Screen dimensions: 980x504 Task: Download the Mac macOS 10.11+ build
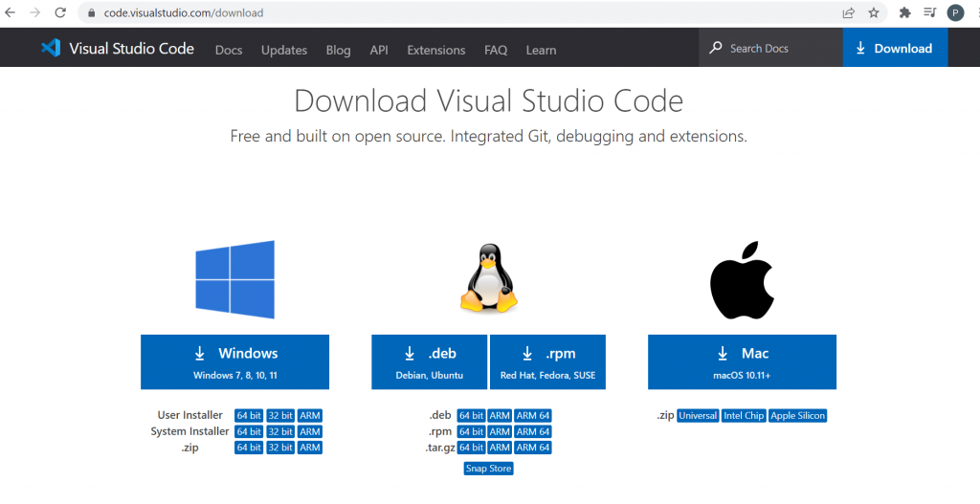tap(742, 362)
